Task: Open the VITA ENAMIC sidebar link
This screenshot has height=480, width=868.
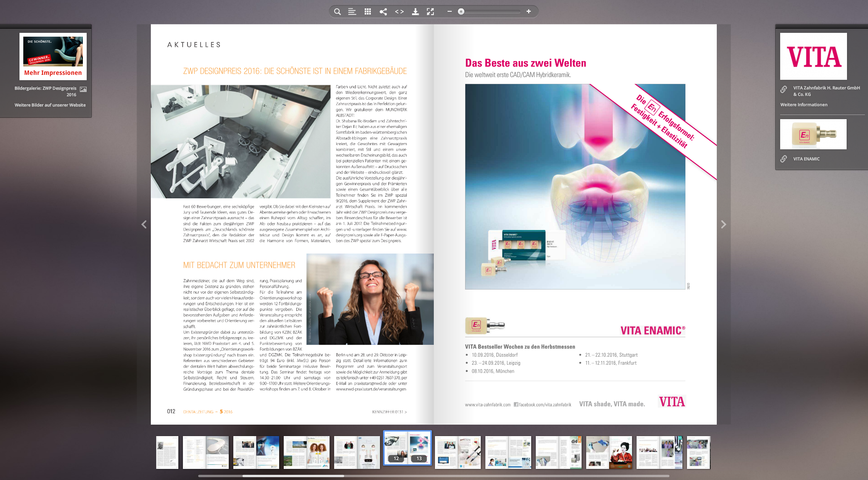Action: [x=806, y=159]
